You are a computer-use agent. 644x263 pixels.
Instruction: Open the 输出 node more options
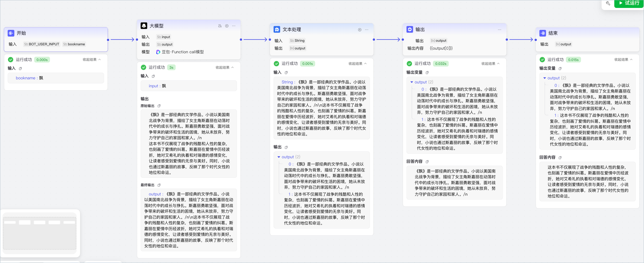coord(500,29)
